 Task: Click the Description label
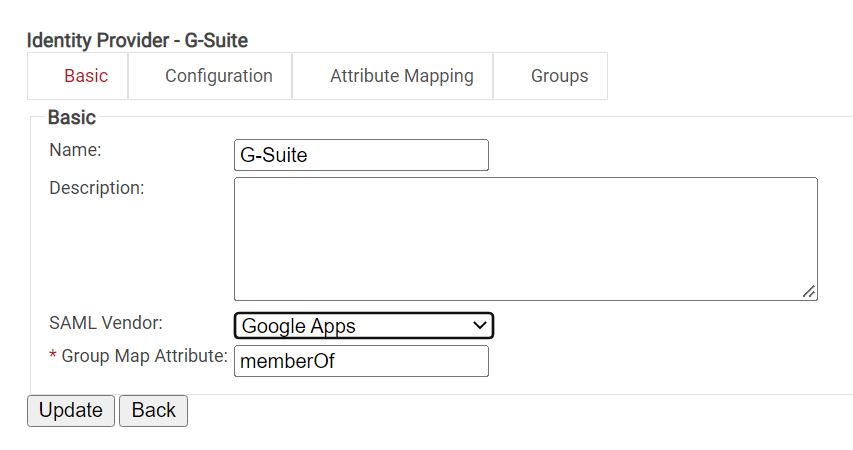coord(97,188)
